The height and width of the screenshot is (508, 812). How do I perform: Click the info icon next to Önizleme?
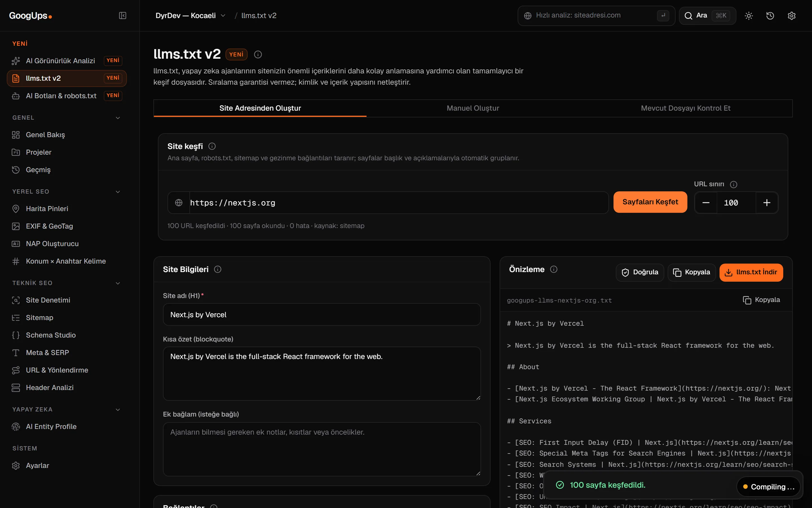pyautogui.click(x=554, y=270)
